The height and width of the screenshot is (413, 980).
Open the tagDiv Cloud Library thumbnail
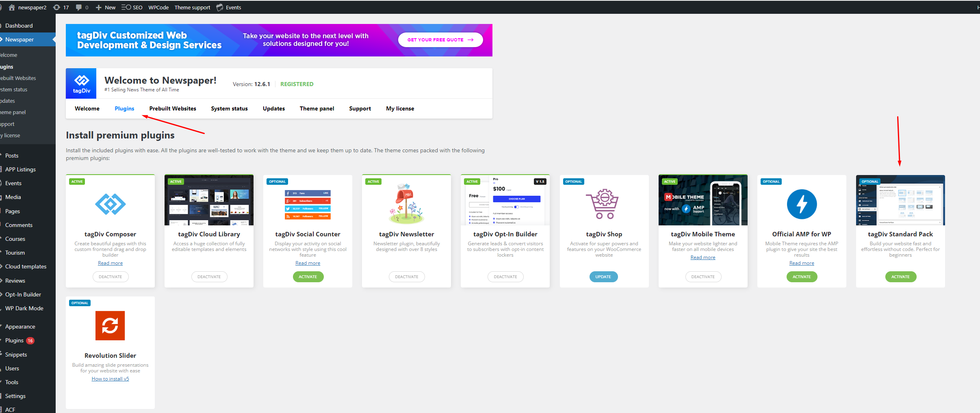(209, 200)
